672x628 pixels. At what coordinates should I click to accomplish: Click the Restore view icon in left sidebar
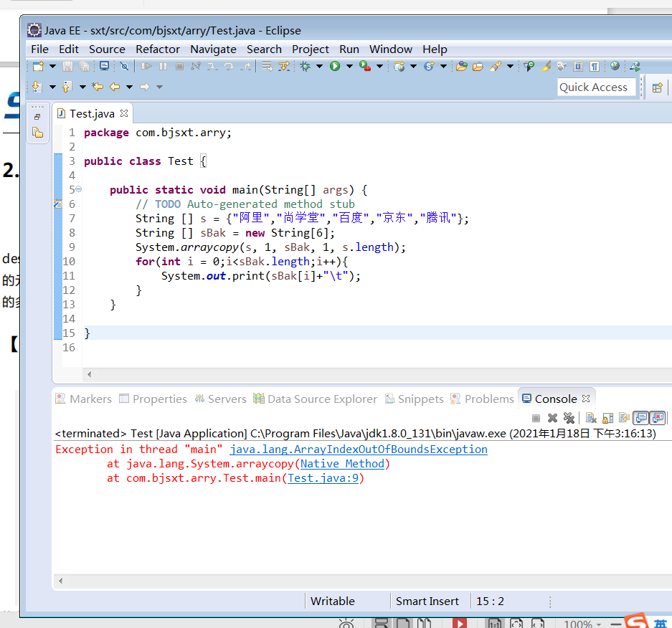coord(37,117)
